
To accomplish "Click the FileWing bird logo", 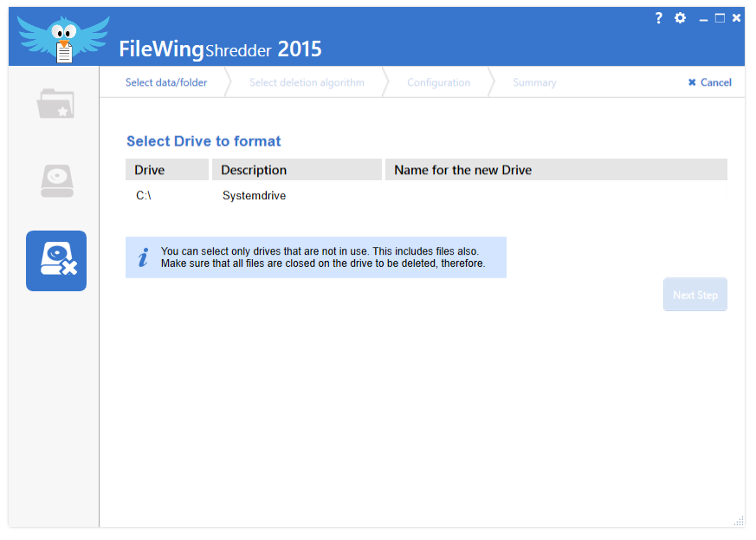I will [63, 38].
